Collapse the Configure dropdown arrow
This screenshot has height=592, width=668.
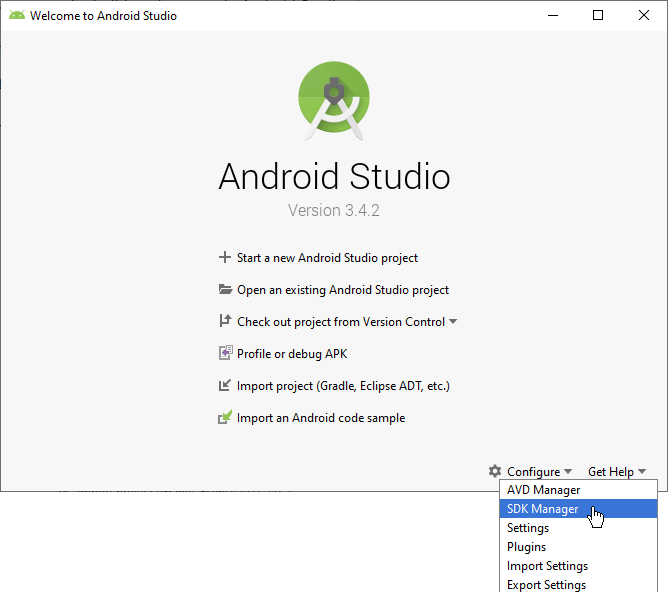coord(568,472)
